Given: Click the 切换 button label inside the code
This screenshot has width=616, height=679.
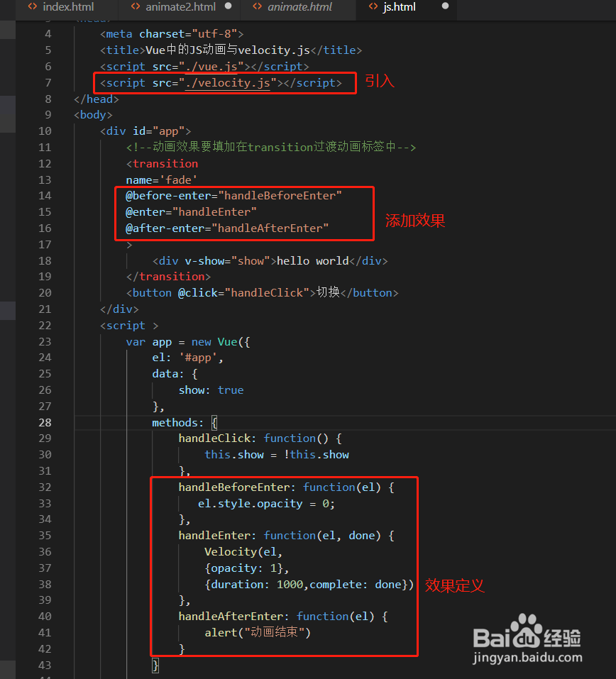Looking at the screenshot, I should point(329,292).
